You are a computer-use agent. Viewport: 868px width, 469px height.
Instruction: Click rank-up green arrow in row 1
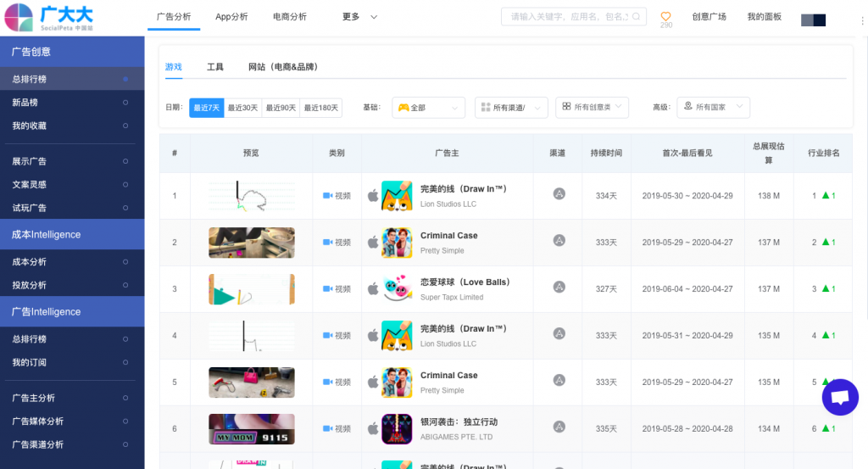pyautogui.click(x=826, y=195)
